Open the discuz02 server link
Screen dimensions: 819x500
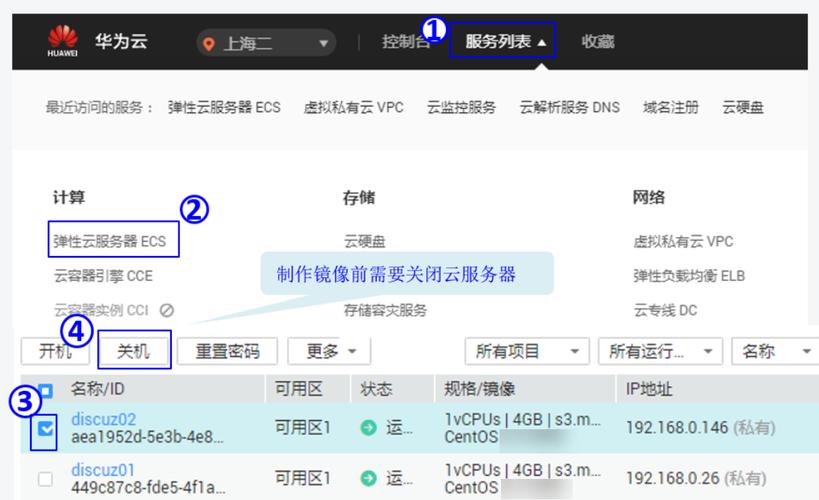click(x=103, y=419)
